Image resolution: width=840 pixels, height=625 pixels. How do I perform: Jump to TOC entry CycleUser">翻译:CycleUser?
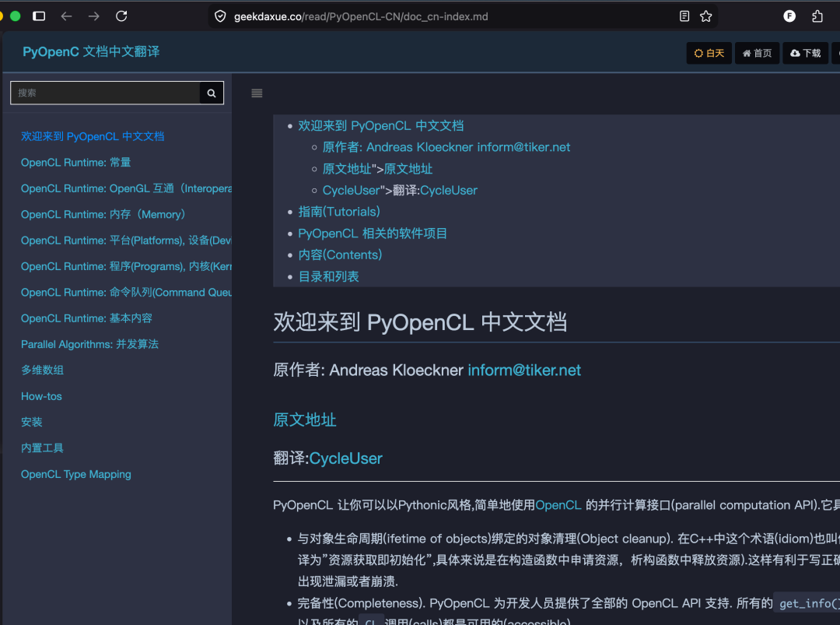[x=400, y=190]
